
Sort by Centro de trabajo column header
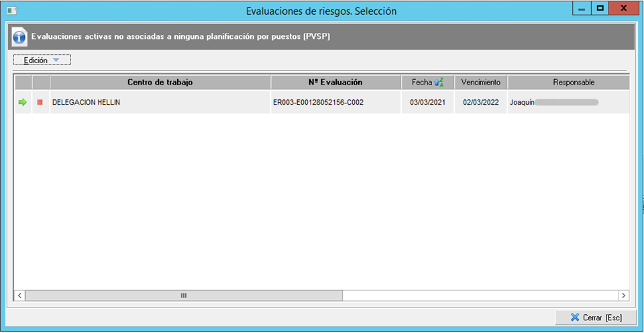tap(160, 83)
